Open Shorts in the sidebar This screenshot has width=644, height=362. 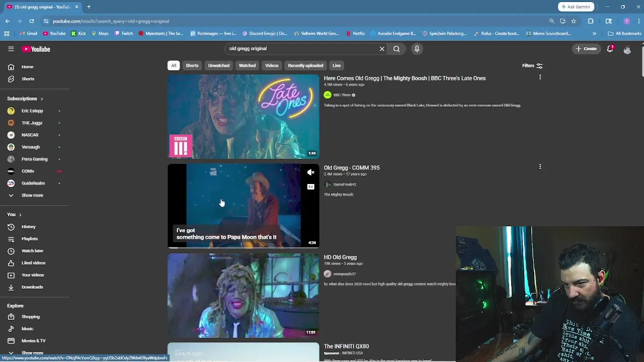coord(28,79)
